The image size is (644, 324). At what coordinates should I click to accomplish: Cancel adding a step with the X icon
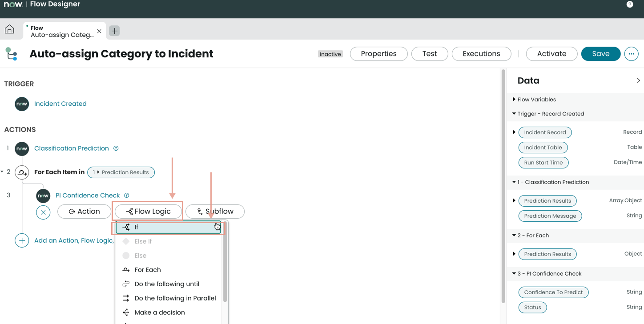[43, 212]
